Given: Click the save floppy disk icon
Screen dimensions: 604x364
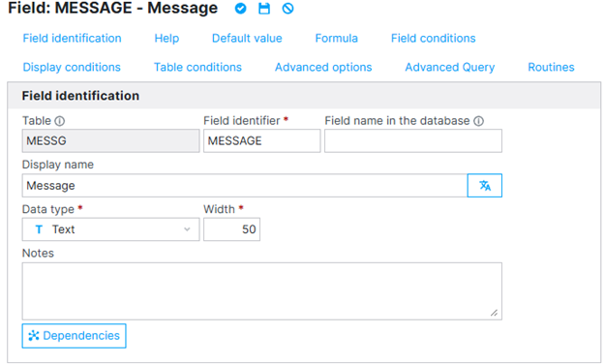Looking at the screenshot, I should pos(264,8).
